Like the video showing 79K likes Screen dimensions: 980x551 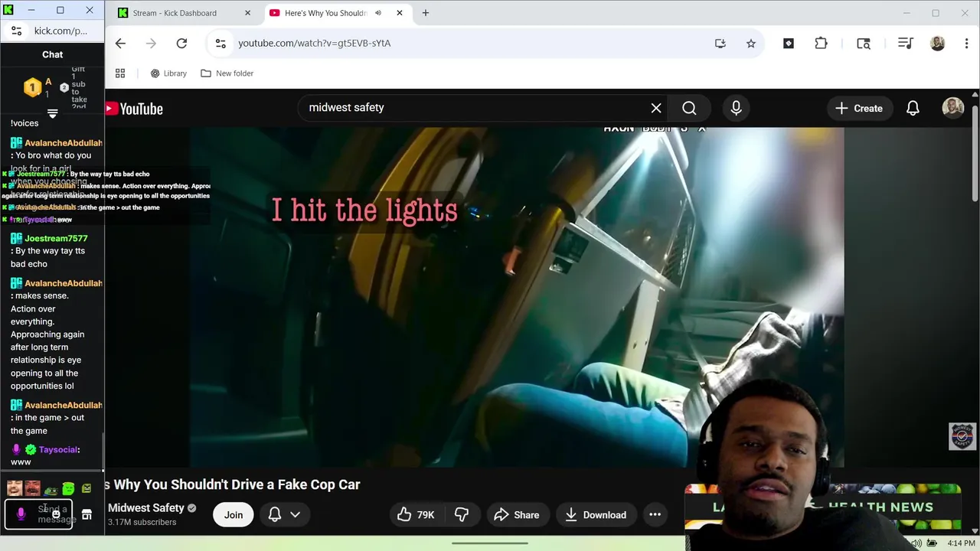tap(416, 515)
